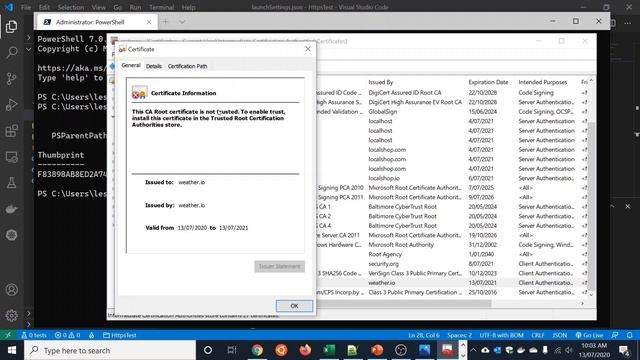This screenshot has height=360, width=640.
Task: Open Ubuntu icon on the taskbar
Action: (x=281, y=350)
